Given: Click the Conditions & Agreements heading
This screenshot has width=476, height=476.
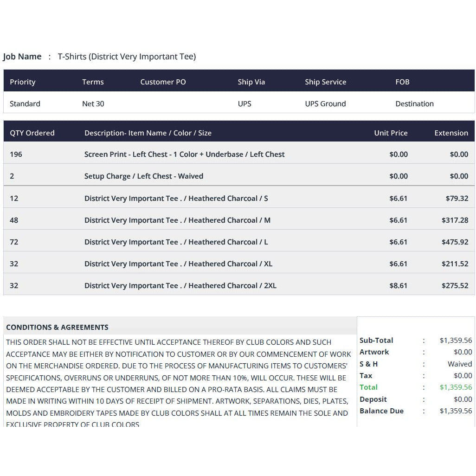Looking at the screenshot, I should [58, 327].
